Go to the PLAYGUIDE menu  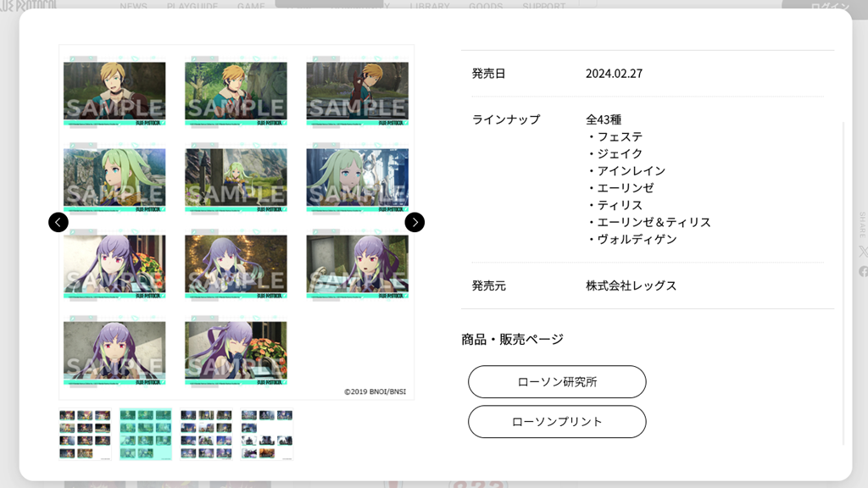coord(192,6)
